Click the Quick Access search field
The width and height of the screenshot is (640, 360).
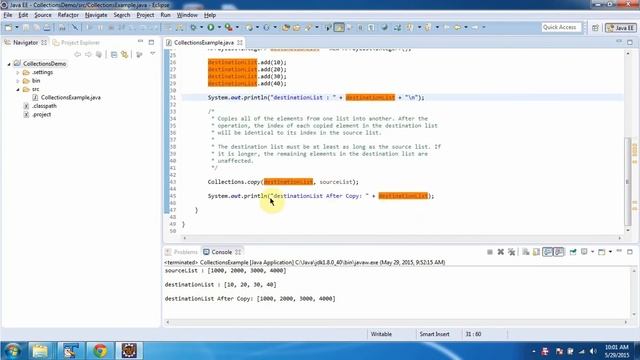coord(561,27)
